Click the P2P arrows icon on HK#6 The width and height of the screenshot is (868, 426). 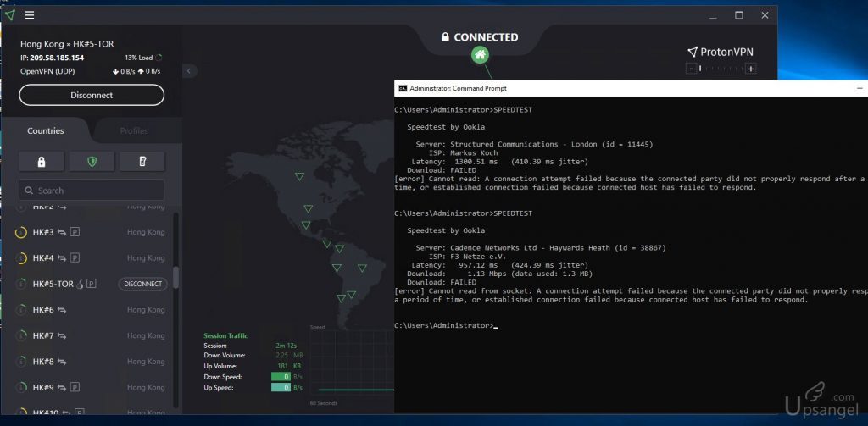click(x=62, y=310)
